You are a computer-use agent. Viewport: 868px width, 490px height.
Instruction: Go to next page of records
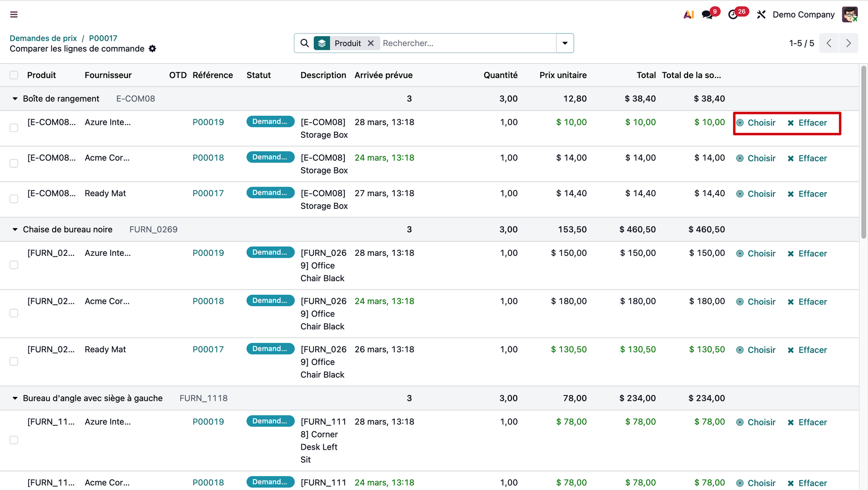click(x=848, y=43)
